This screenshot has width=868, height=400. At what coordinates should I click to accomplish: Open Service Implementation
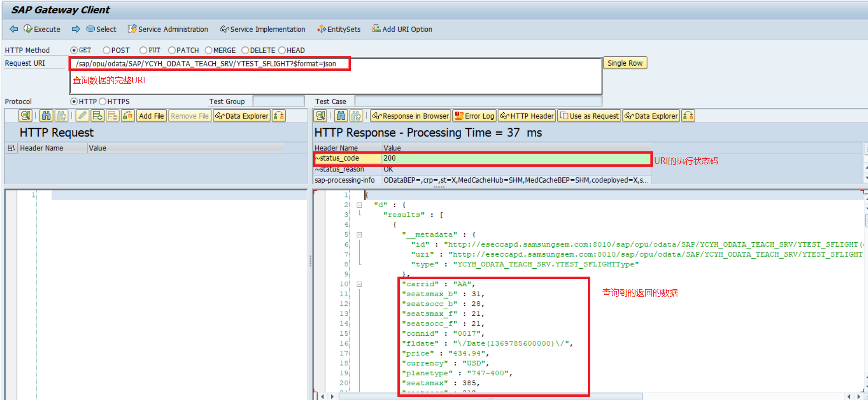coord(263,29)
